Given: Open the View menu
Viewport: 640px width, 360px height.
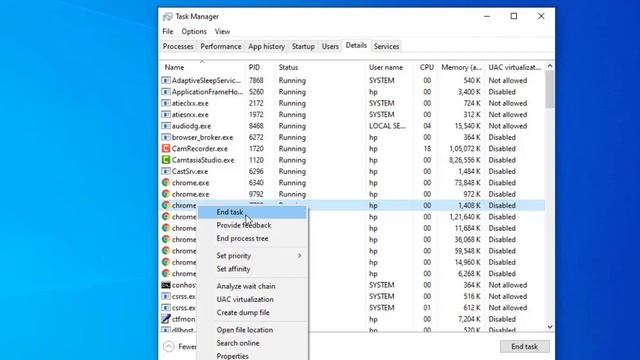Looking at the screenshot, I should pyautogui.click(x=222, y=31).
